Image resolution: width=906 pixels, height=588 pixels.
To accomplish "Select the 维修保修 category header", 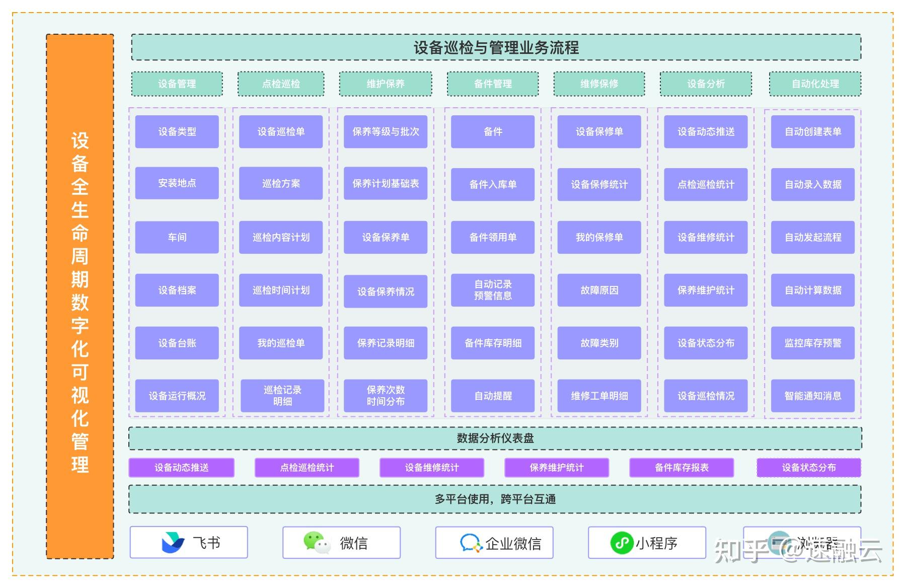I will click(x=599, y=84).
